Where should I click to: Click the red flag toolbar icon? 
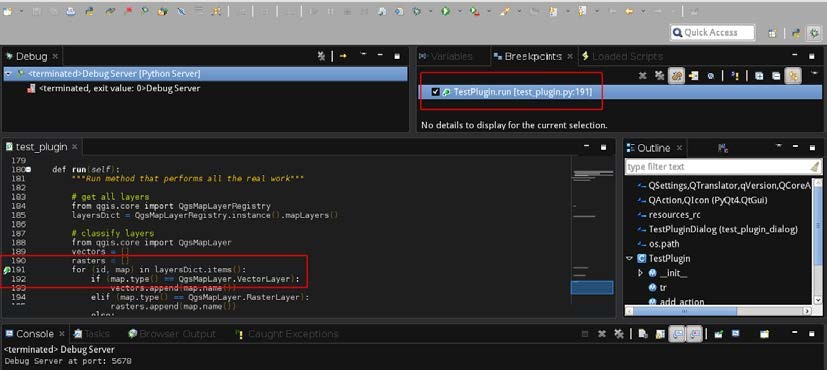click(x=128, y=11)
